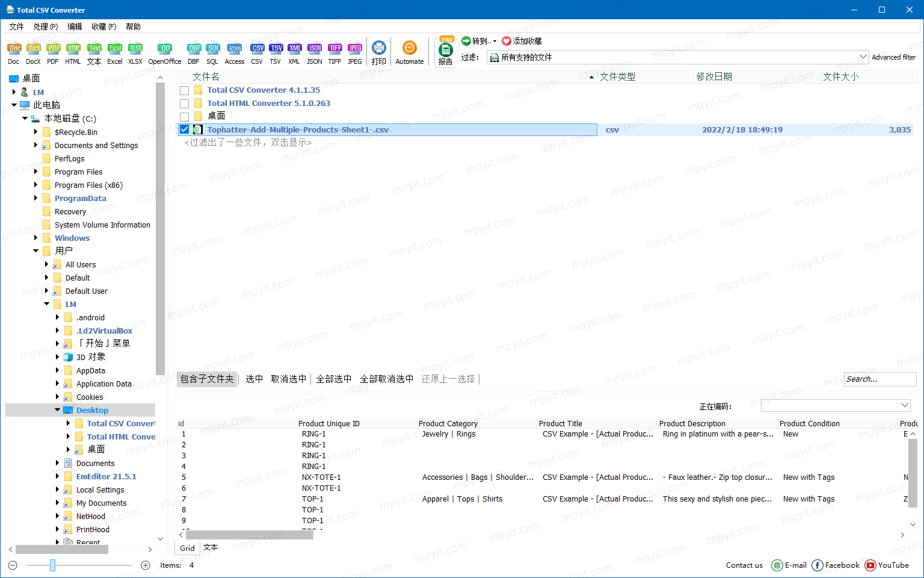Collapse the Desktop tree node
924x578 pixels.
click(x=58, y=410)
